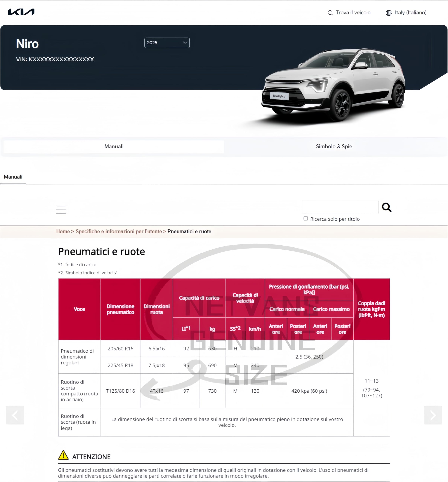Image resolution: width=448 pixels, height=482 pixels.
Task: Click the *1. Indice di carico footnote
Action: coord(77,265)
